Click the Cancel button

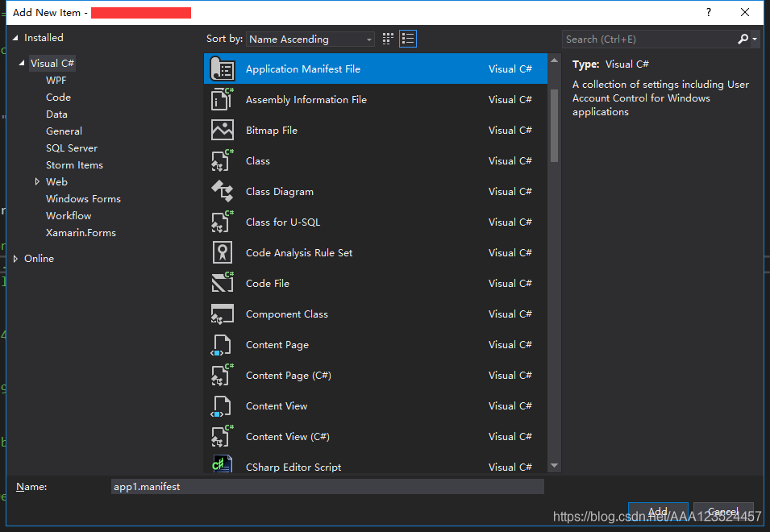click(x=723, y=512)
